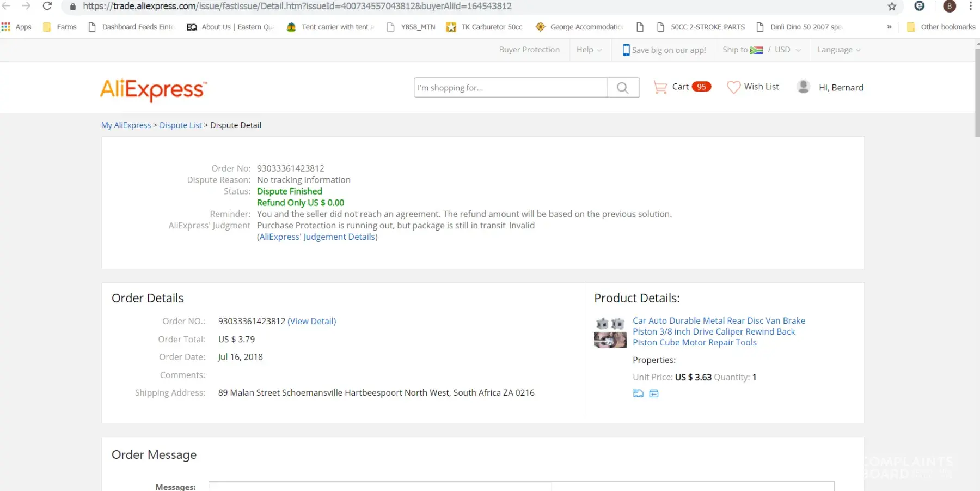The height and width of the screenshot is (491, 980).
Task: Reload the page with the refresh icon
Action: pos(47,7)
